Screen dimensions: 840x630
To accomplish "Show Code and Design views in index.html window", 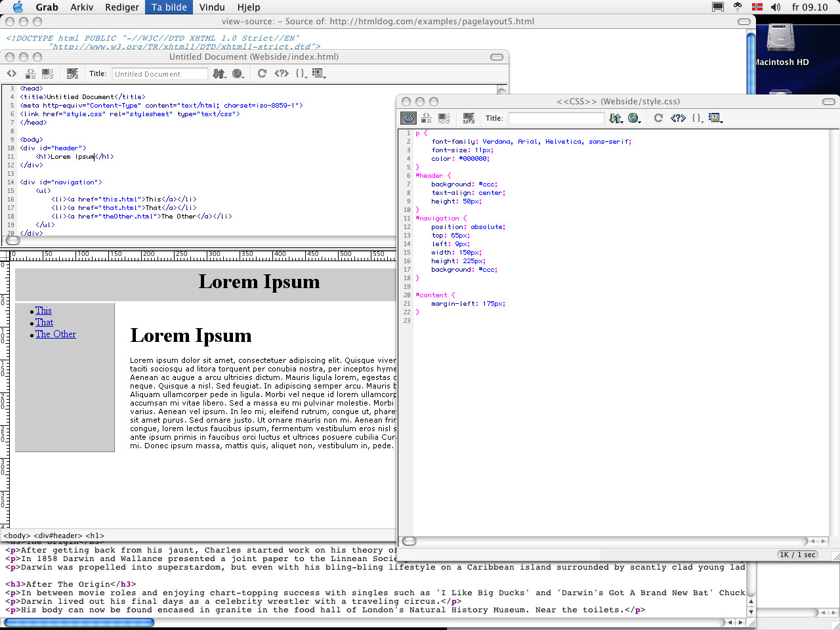I will point(30,73).
